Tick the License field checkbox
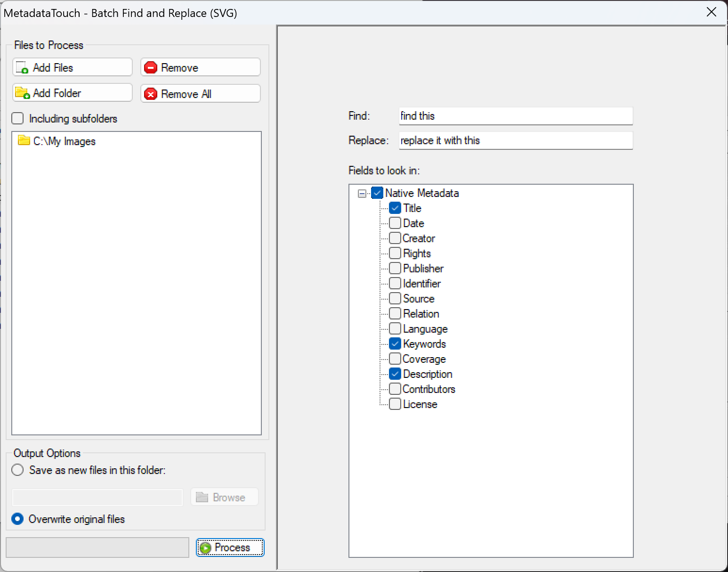Screen dimensions: 728x572 click(x=395, y=404)
